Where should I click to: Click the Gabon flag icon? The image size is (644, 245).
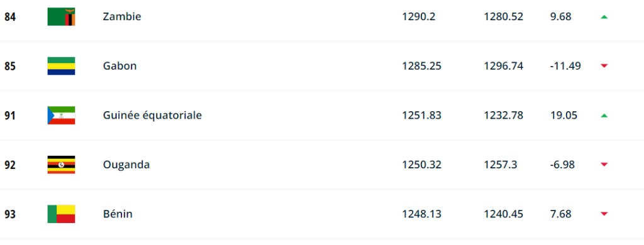coord(61,66)
